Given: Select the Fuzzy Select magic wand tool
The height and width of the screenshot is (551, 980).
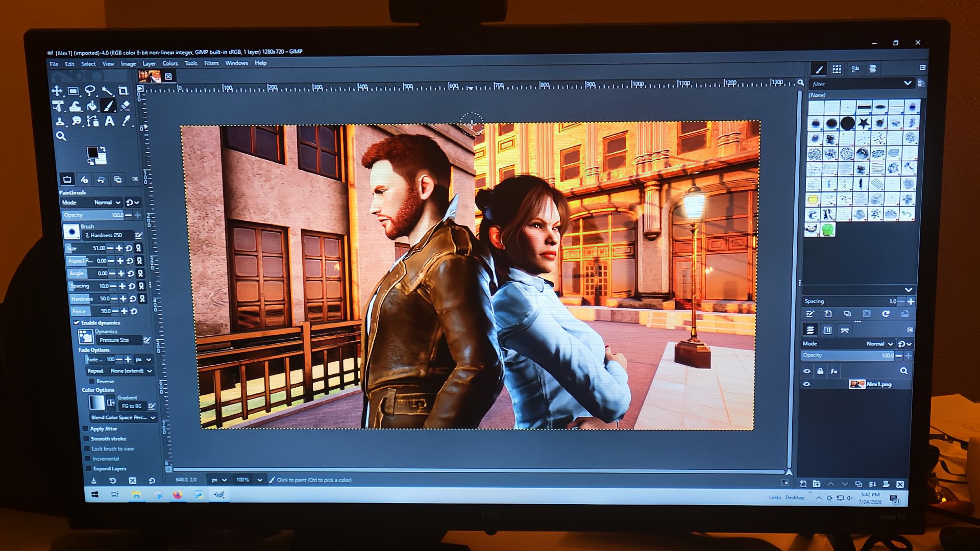Looking at the screenshot, I should click(x=107, y=91).
